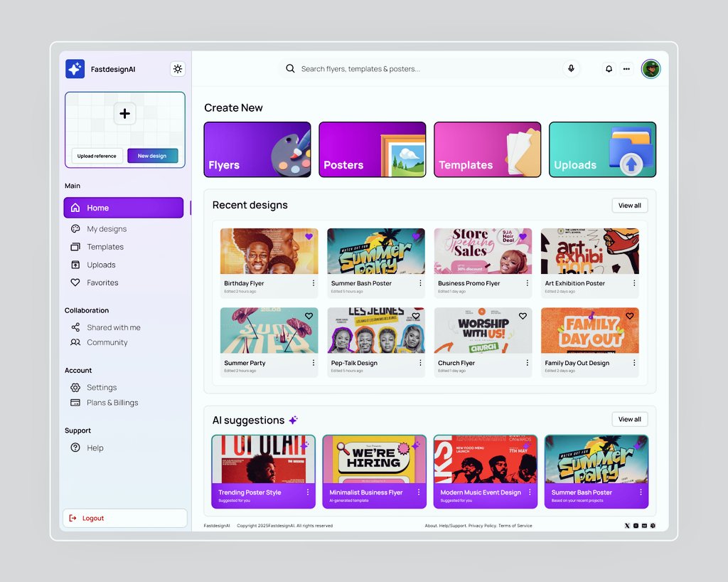Image resolution: width=728 pixels, height=582 pixels.
Task: Open Trending Poster Style options menu
Action: (308, 492)
